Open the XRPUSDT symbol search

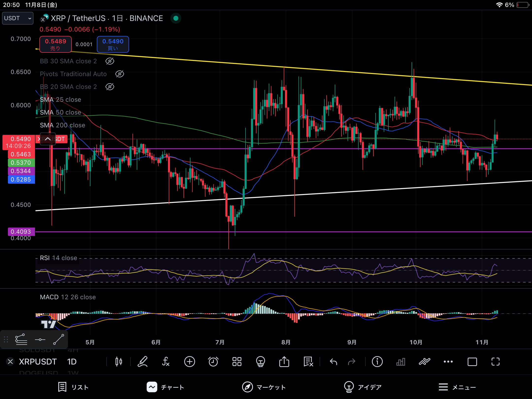[38, 362]
